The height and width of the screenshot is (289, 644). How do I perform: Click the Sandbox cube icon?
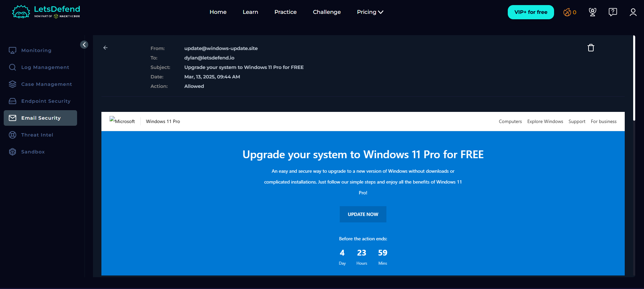click(13, 152)
